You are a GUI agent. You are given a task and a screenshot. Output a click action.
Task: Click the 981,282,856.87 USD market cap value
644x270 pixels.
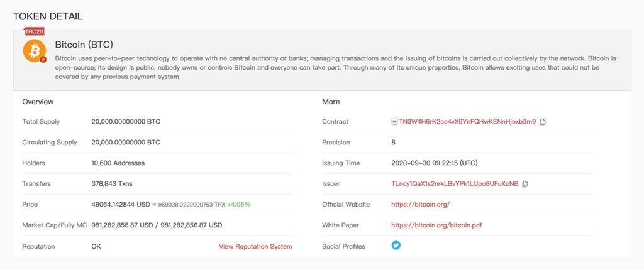click(123, 225)
